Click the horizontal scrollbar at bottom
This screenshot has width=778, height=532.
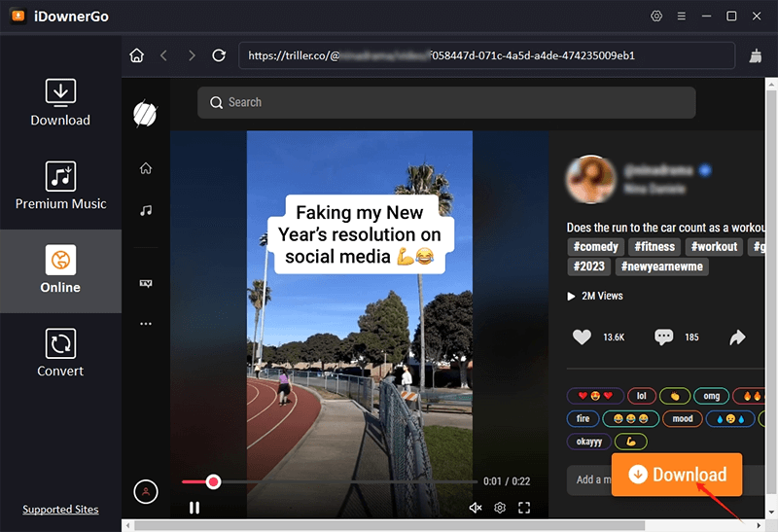coord(390,525)
